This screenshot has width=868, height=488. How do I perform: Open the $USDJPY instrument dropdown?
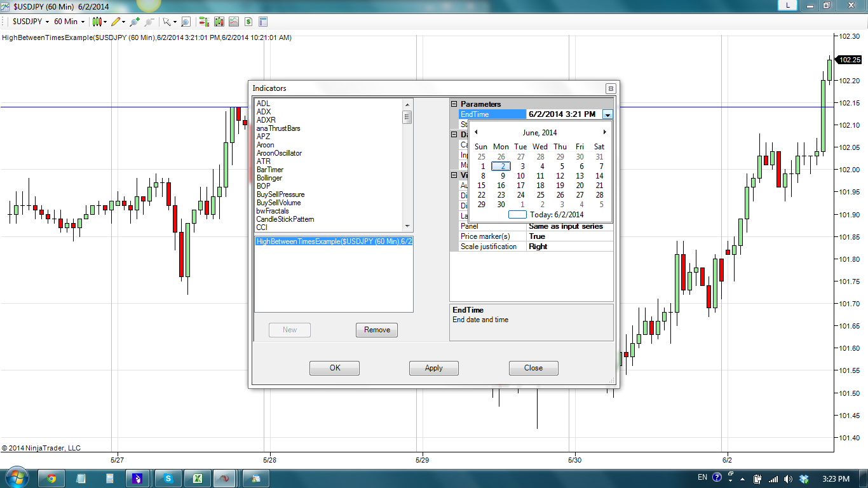click(31, 22)
